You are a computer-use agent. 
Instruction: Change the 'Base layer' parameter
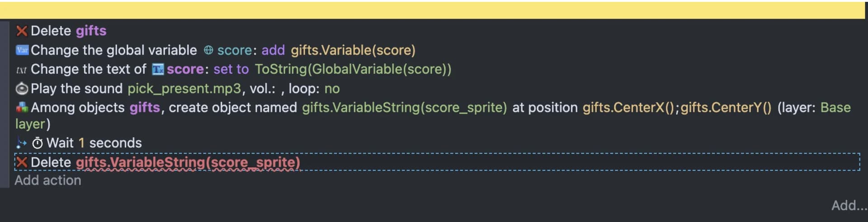click(x=835, y=108)
